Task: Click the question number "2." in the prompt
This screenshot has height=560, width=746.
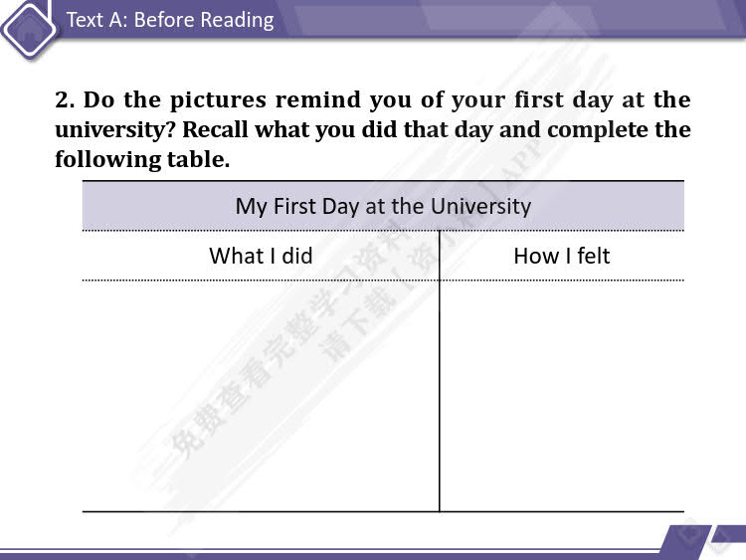Action: click(65, 99)
